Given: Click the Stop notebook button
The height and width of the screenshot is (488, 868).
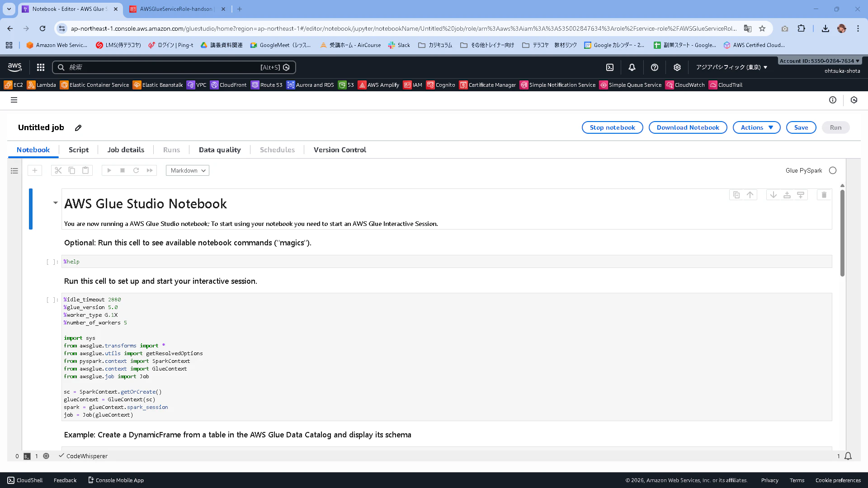Looking at the screenshot, I should (612, 127).
